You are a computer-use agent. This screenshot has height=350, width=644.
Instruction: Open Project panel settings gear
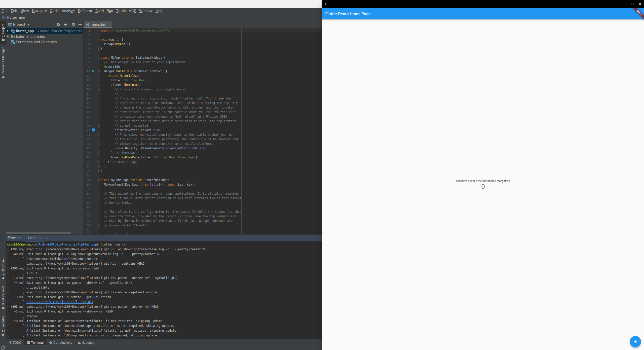click(x=73, y=24)
